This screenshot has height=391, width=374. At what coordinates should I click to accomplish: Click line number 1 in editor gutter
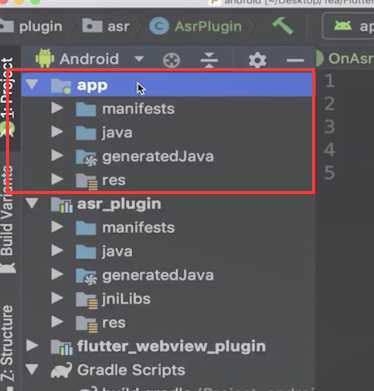[x=329, y=81]
